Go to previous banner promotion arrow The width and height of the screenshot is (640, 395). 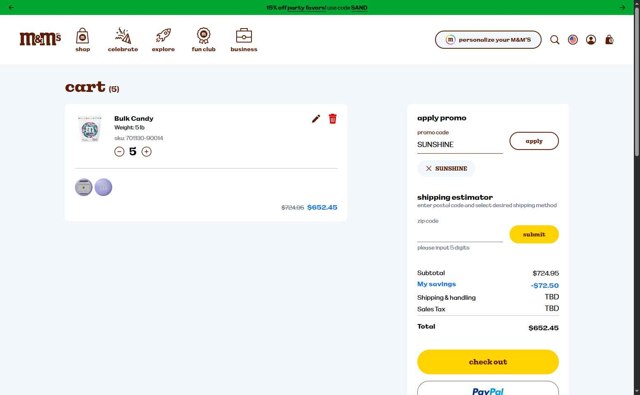[11, 7]
